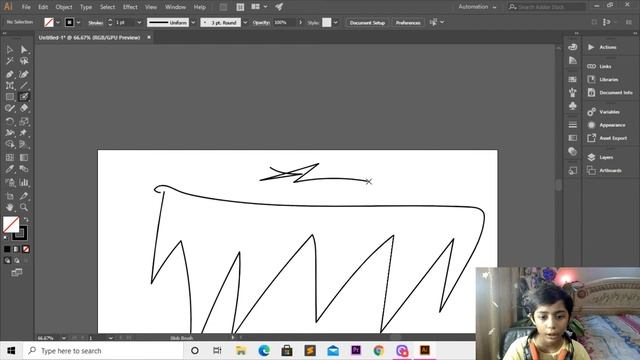Open Arrange Documents dropdown
This screenshot has width=640, height=360.
260,7
